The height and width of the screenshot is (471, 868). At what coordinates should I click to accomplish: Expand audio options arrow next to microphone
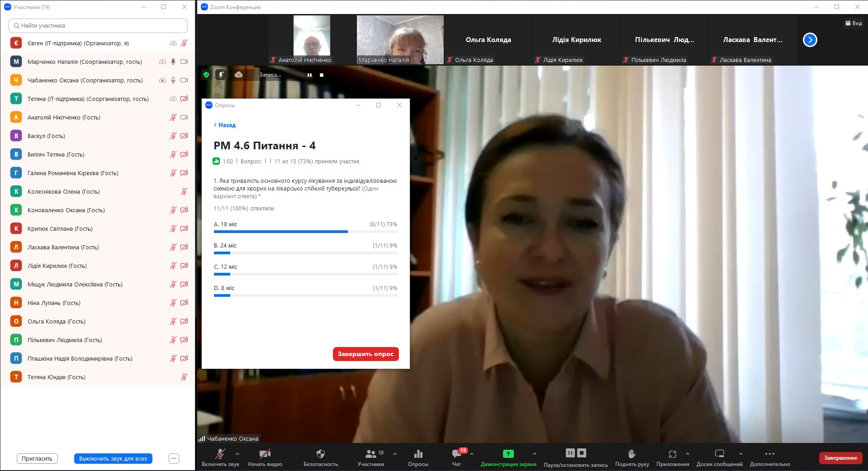pos(237,453)
